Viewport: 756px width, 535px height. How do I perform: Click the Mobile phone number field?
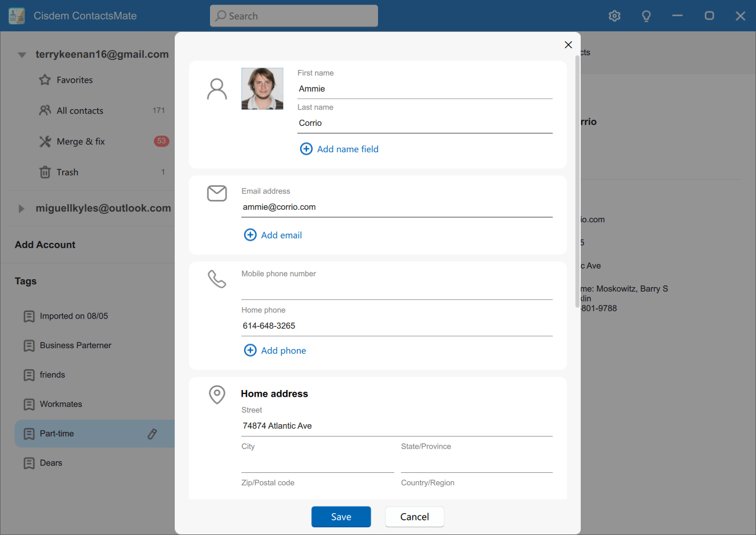tap(396, 289)
